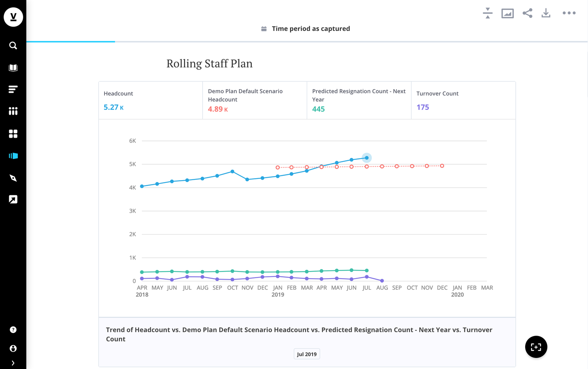Expand the sidebar with bottom chevron
The image size is (588, 369).
click(13, 363)
